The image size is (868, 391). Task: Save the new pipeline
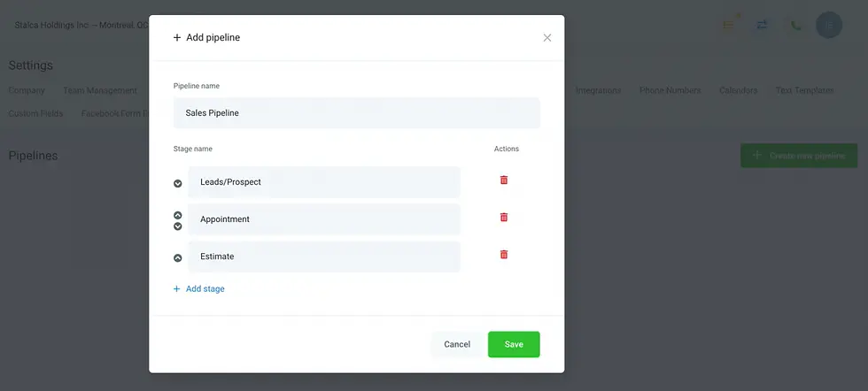pyautogui.click(x=514, y=344)
